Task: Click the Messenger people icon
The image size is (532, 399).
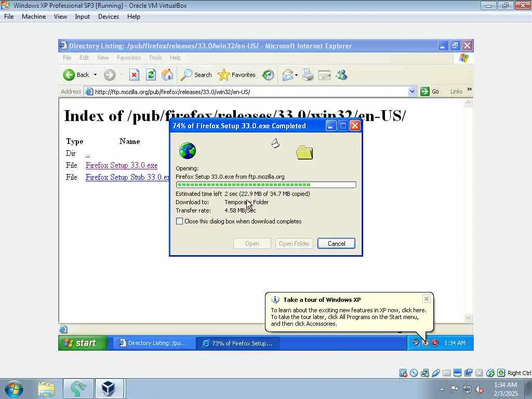Action: coord(342,75)
